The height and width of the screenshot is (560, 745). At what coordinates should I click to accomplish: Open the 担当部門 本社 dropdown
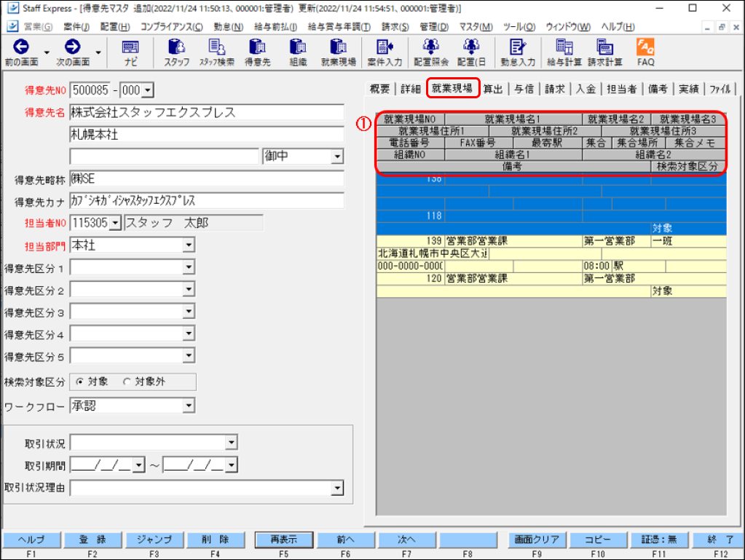189,245
